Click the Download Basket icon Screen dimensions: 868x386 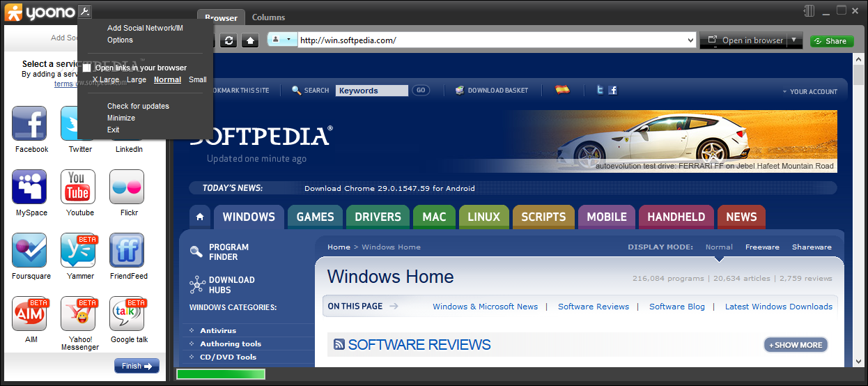(x=460, y=90)
